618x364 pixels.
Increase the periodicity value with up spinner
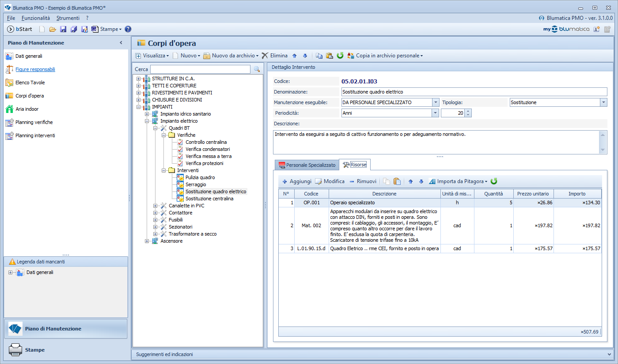coord(468,111)
